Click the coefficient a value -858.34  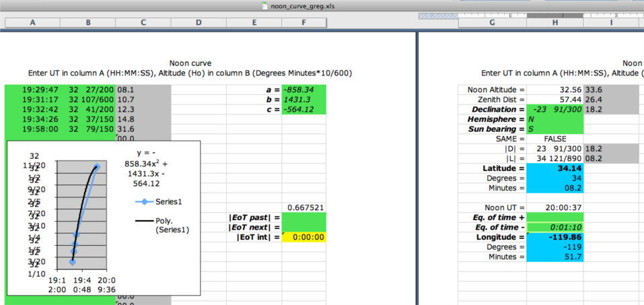click(x=304, y=89)
